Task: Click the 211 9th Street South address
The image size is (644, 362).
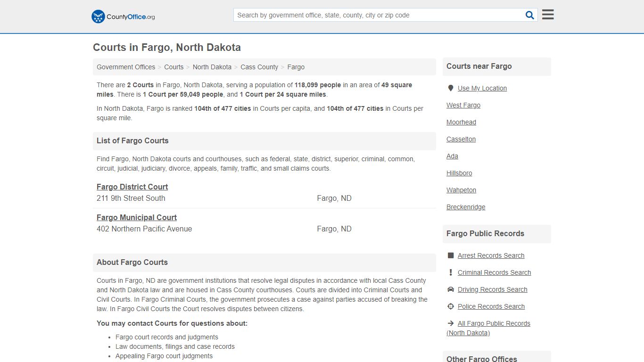Action: (x=131, y=198)
